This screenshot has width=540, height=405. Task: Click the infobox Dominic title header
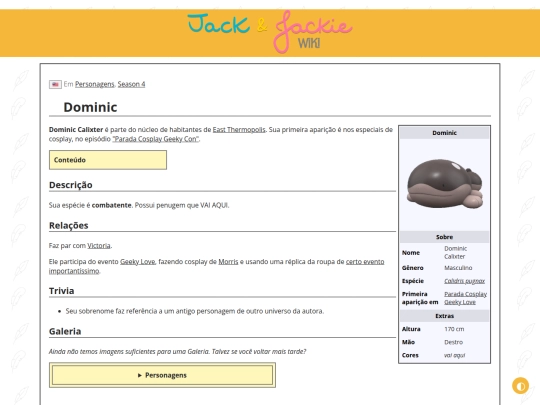click(x=444, y=133)
